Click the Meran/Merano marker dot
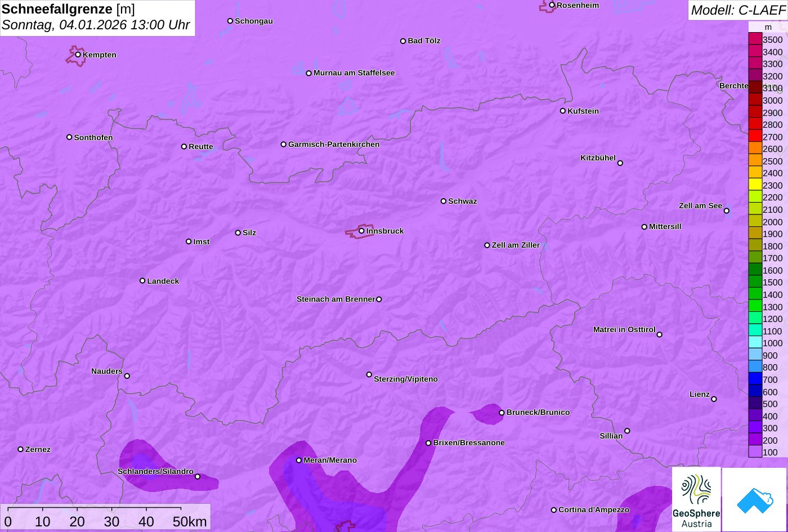The height and width of the screenshot is (532, 788). coord(299,461)
